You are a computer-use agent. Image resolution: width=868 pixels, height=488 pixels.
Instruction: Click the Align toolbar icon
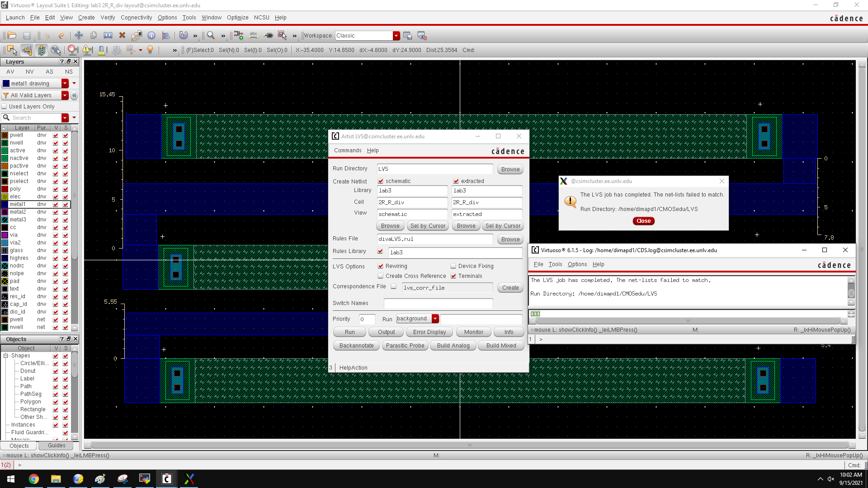[166, 35]
